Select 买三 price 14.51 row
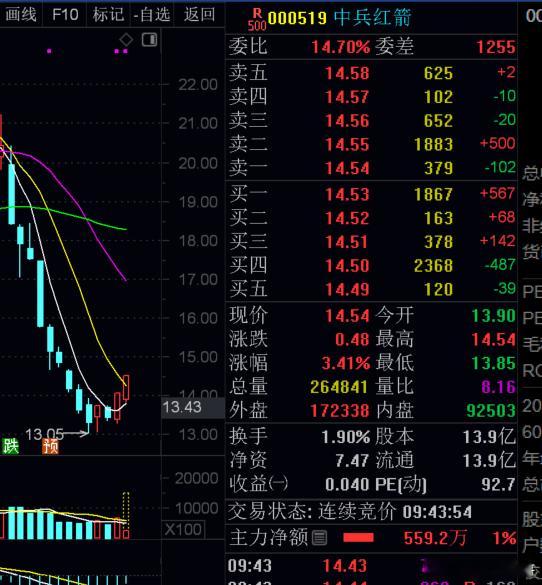The height and width of the screenshot is (585, 542). pyautogui.click(x=372, y=242)
